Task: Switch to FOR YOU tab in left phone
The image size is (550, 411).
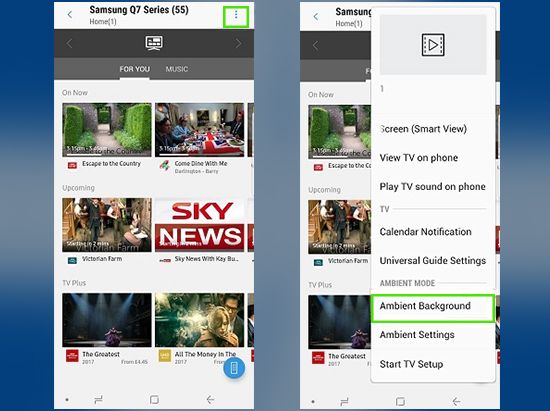Action: [134, 69]
